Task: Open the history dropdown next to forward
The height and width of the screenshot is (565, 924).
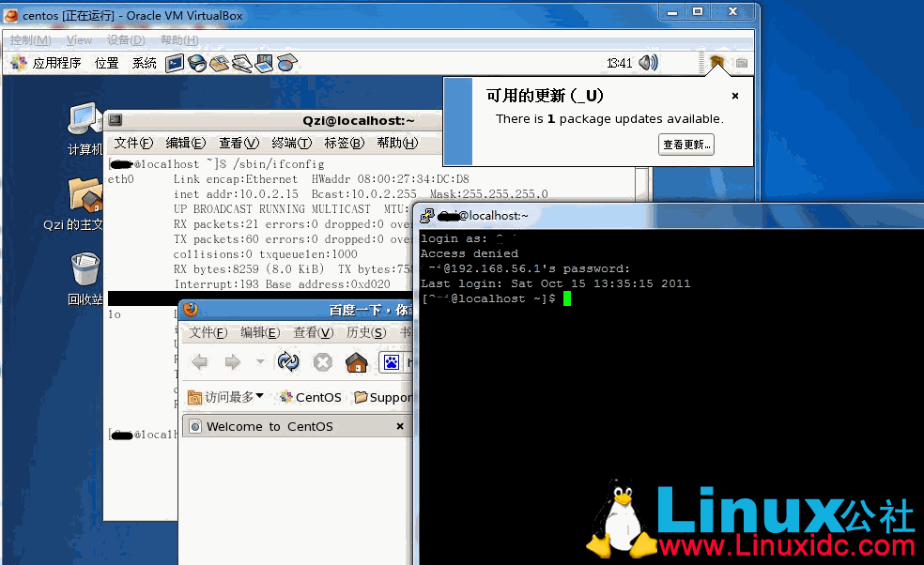Action: (260, 362)
